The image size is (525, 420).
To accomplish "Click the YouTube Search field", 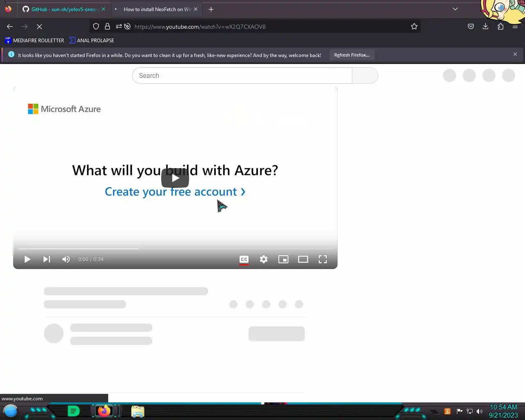I will [242, 75].
